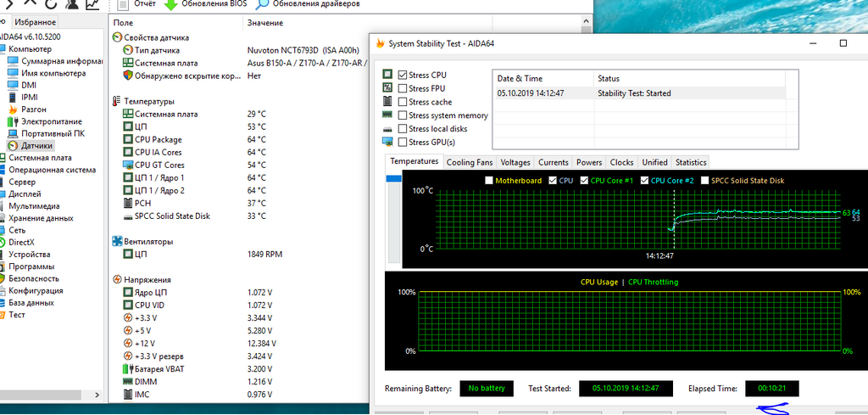The image size is (868, 415).
Task: Click the graph chart toolbar icon
Action: coord(92,4)
